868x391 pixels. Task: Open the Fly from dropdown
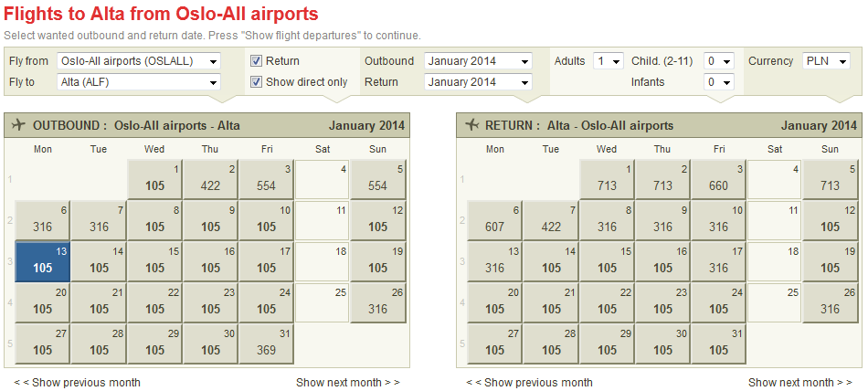click(x=138, y=61)
